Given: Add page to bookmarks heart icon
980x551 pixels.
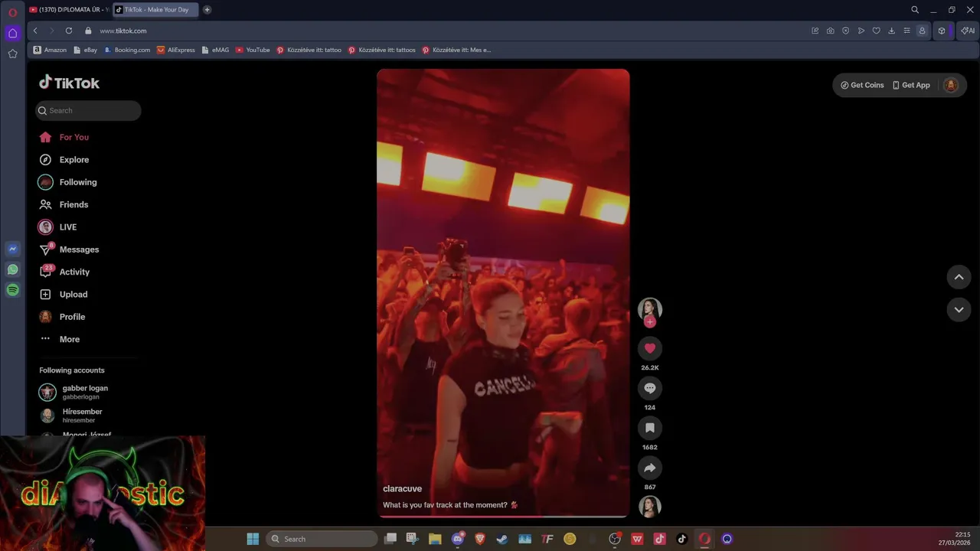Looking at the screenshot, I should [877, 31].
